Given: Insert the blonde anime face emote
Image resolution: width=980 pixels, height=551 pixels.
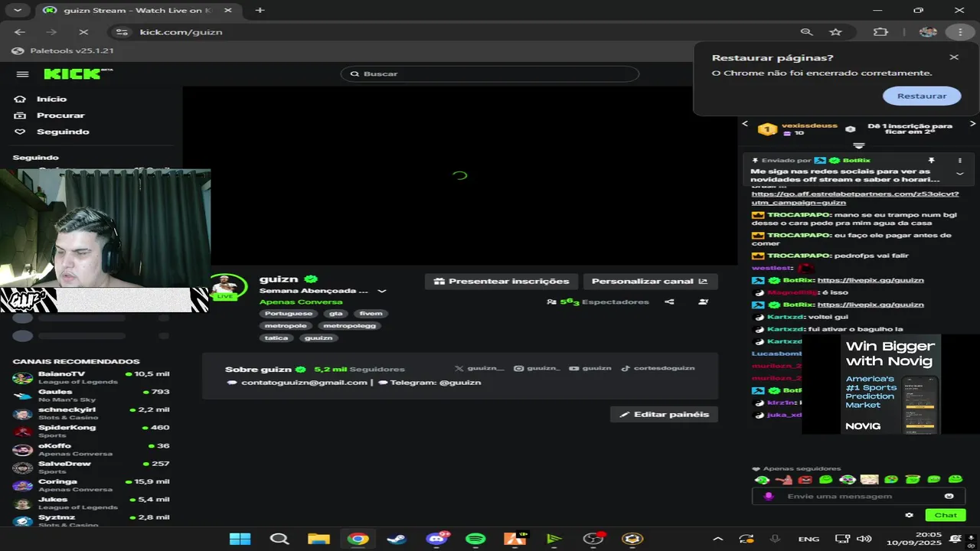Looking at the screenshot, I should [869, 480].
